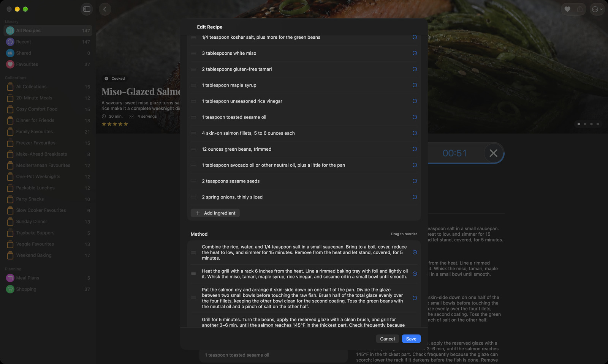Click the share icon in toolbar
This screenshot has width=608, height=364.
point(579,9)
